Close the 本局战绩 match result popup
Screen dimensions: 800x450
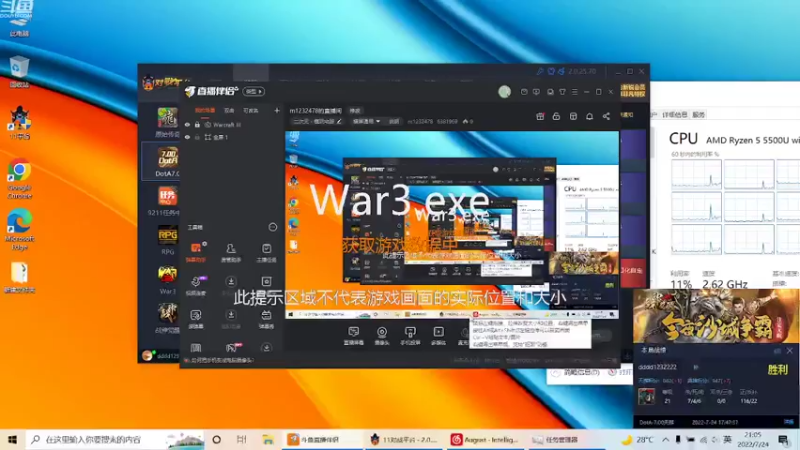(789, 351)
